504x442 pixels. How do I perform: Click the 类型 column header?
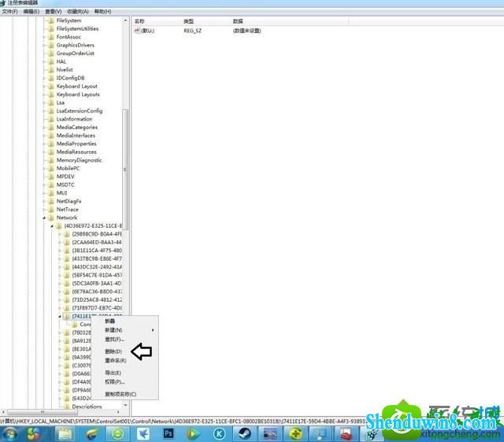[189, 21]
